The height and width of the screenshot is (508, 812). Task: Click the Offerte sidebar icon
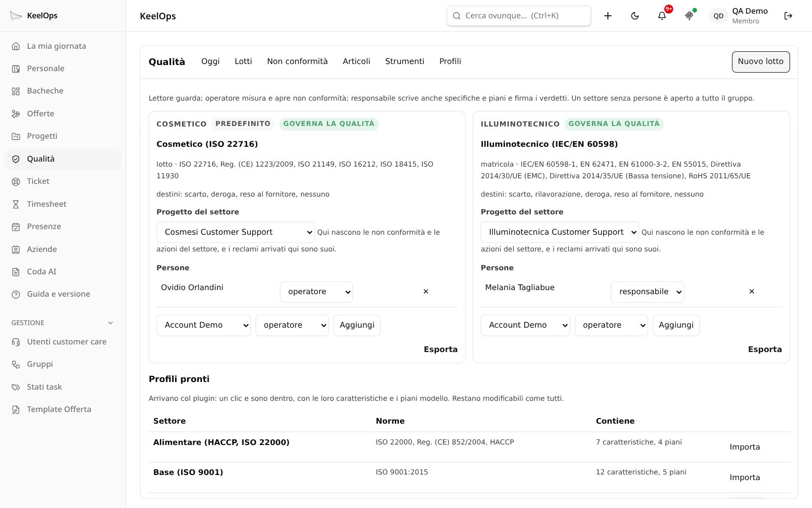point(16,114)
